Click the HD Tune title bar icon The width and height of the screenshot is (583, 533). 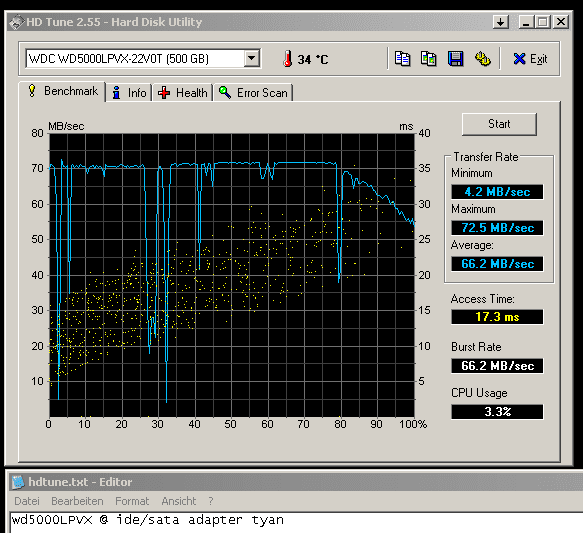point(16,22)
